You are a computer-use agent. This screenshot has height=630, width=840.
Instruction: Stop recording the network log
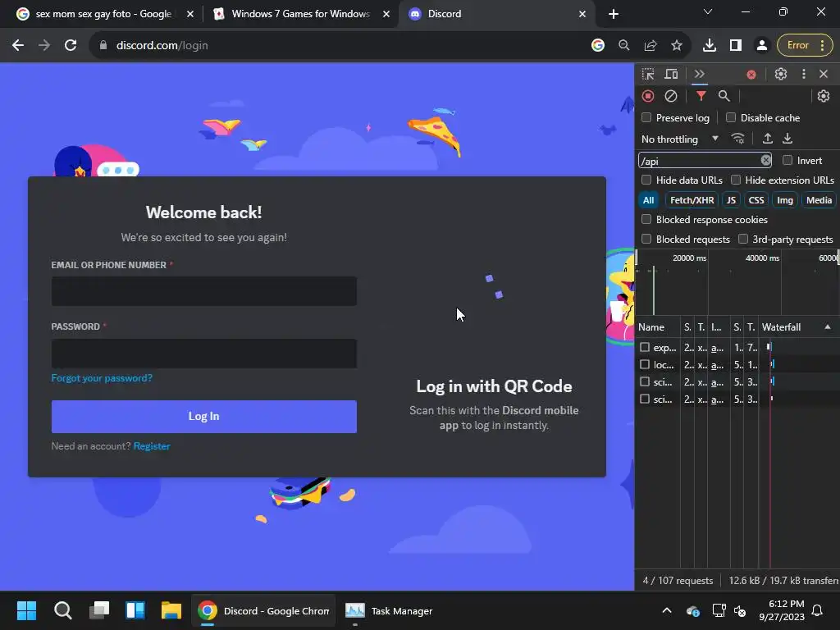pos(648,96)
